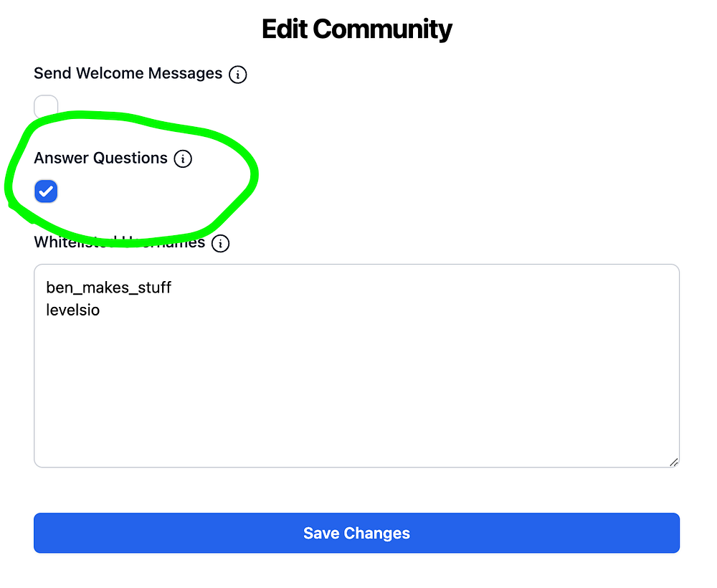This screenshot has width=717, height=588.
Task: View info about Whitelisted Usernames
Action: (x=220, y=243)
